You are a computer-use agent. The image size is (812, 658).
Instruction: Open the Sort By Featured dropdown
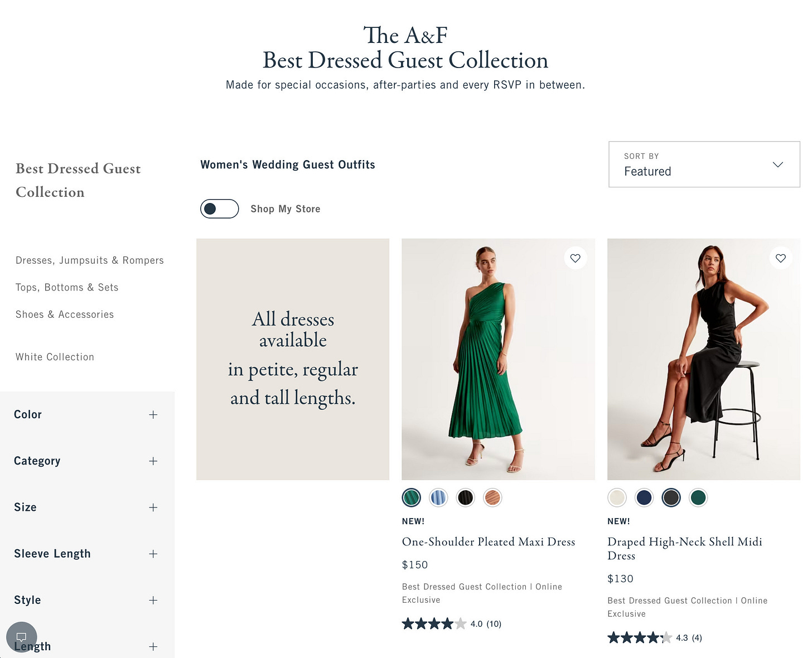tap(704, 164)
